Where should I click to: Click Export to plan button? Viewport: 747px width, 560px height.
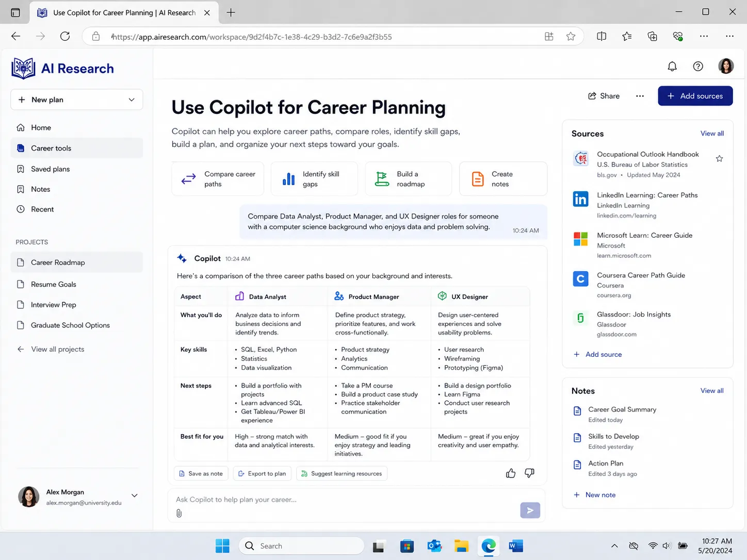point(262,473)
